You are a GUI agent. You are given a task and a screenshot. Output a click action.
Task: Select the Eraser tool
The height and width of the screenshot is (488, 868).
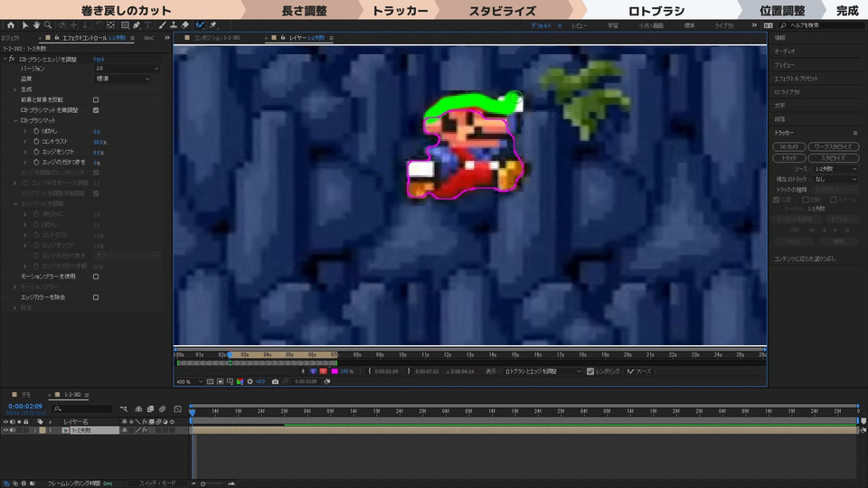pos(184,25)
